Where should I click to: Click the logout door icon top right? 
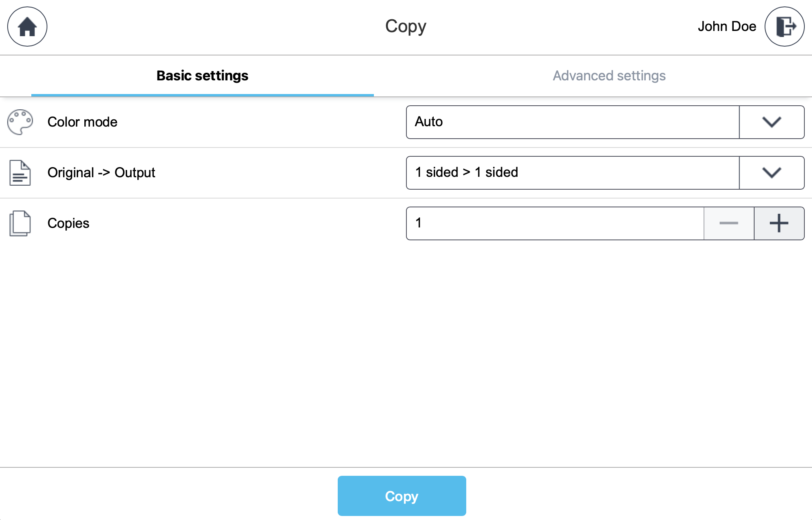point(783,27)
